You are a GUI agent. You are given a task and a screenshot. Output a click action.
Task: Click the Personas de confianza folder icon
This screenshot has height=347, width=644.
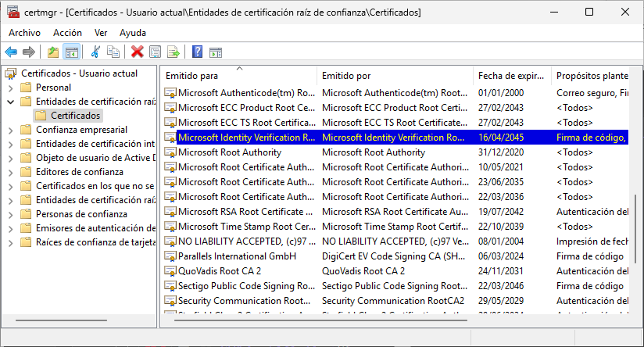(27, 214)
